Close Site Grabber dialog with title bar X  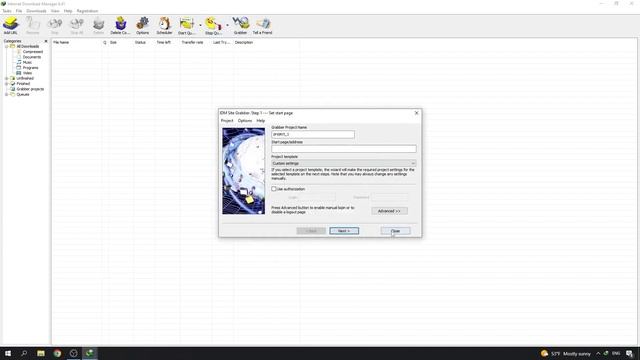pos(416,113)
